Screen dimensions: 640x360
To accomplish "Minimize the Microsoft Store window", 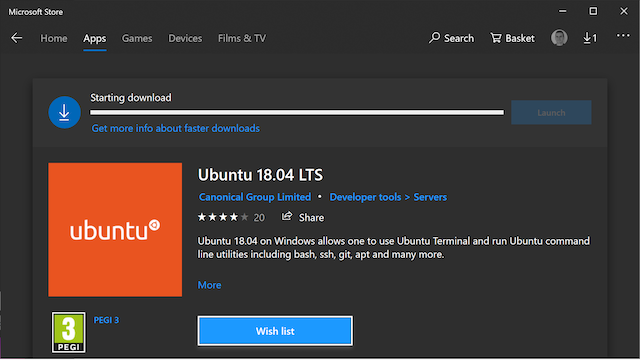I will pos(562,11).
